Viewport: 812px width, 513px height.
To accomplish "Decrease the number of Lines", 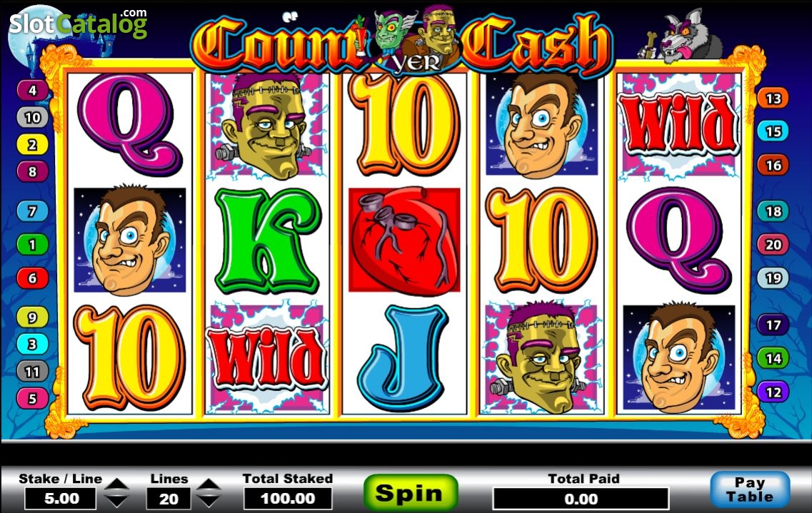I will 209,501.
